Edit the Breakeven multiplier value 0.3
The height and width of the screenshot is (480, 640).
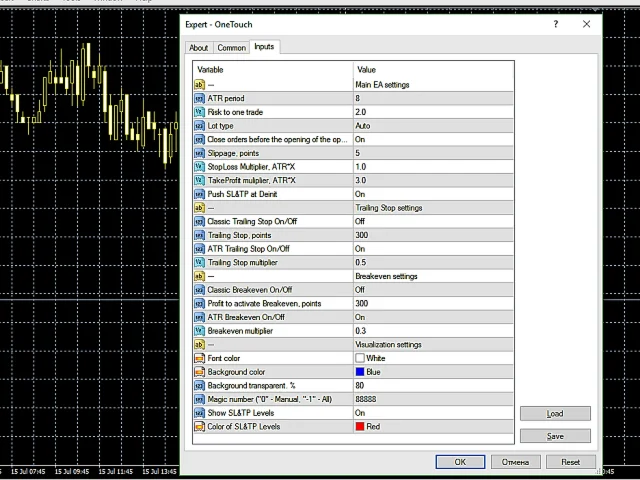coord(433,331)
